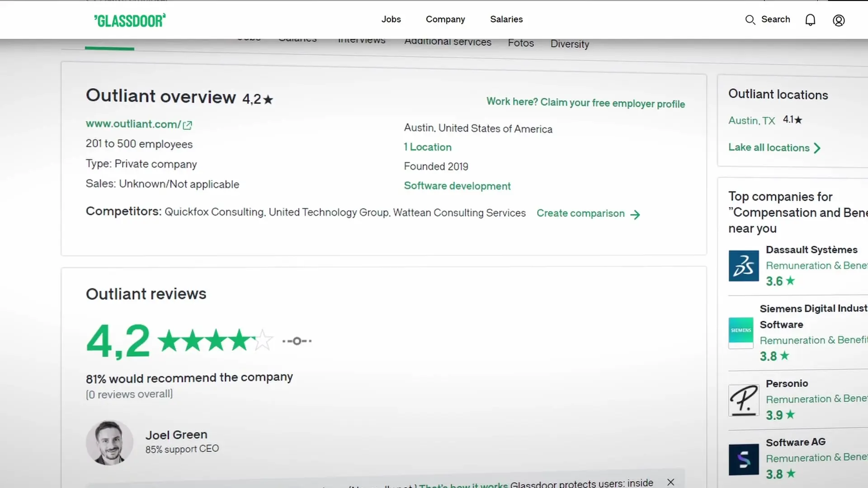Select Personio company name
868x488 pixels.
pos(787,384)
